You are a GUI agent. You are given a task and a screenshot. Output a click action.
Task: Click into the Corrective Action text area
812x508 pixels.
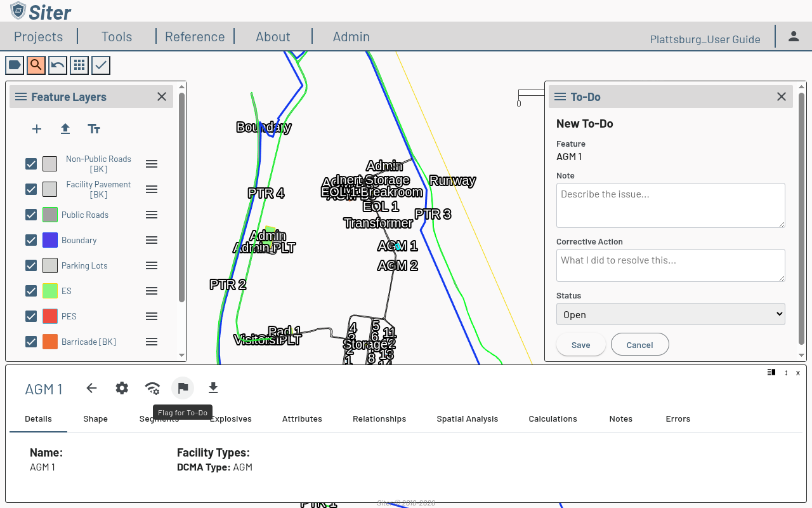pyautogui.click(x=671, y=265)
